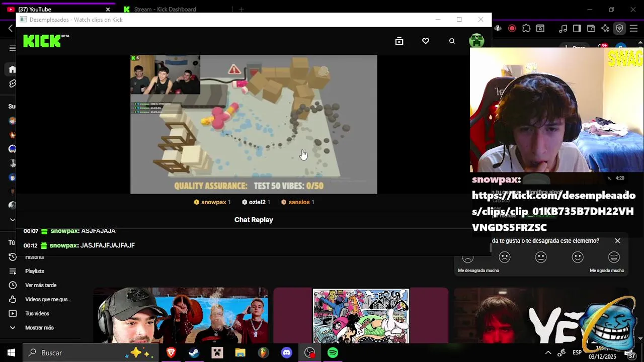The width and height of the screenshot is (644, 362).
Task: Open Spotify from the taskbar
Action: (x=333, y=353)
